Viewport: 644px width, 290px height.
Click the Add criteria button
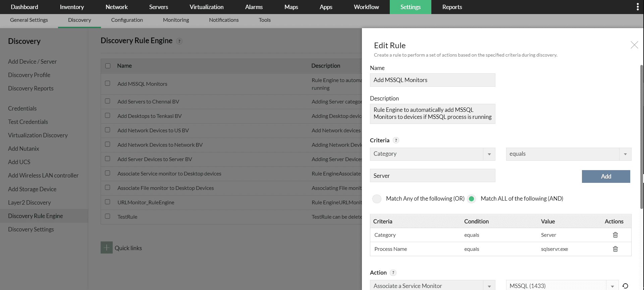tap(606, 176)
